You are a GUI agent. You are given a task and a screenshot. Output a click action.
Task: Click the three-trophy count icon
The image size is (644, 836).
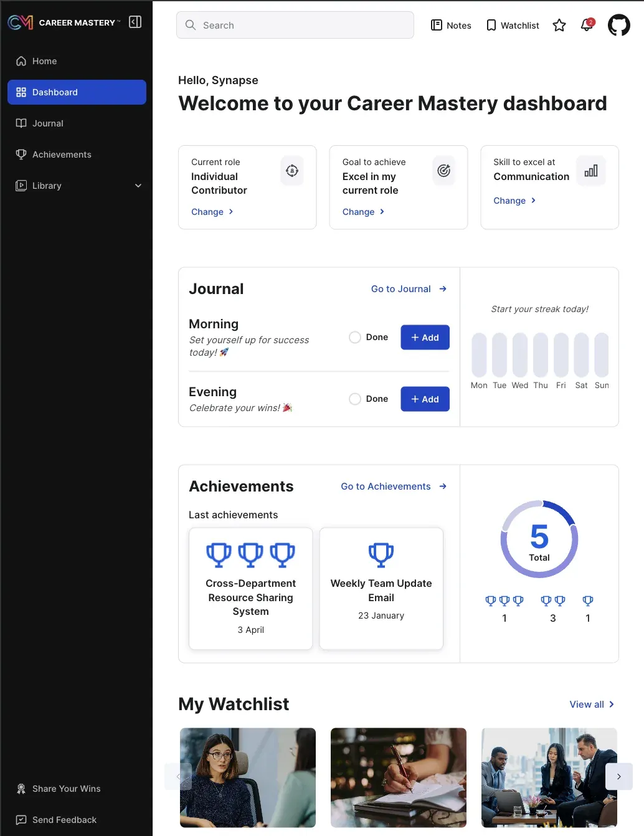pyautogui.click(x=504, y=601)
